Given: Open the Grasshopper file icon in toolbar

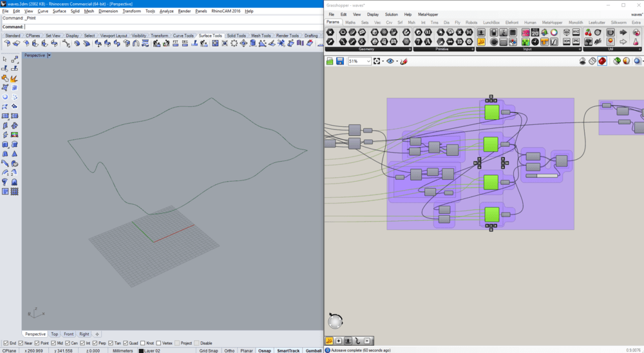Looking at the screenshot, I should click(x=329, y=61).
